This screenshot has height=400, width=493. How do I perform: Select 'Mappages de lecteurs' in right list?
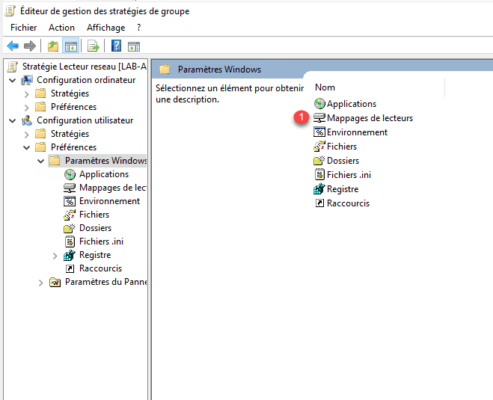click(x=370, y=118)
